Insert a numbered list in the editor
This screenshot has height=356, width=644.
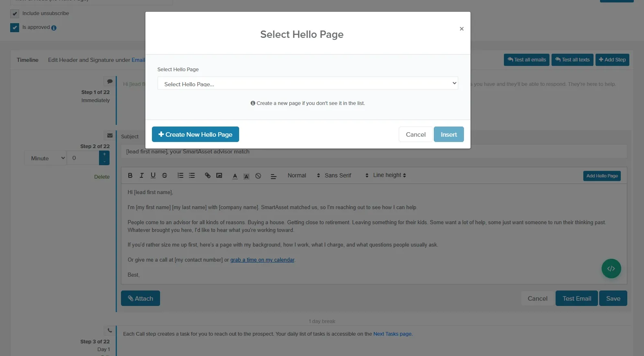click(x=180, y=175)
